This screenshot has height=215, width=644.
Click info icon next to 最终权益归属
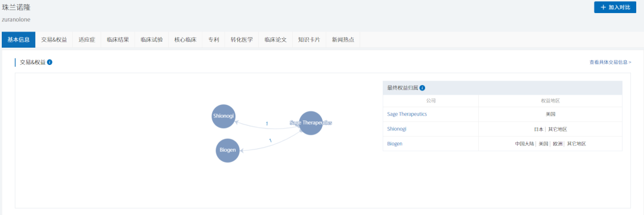(x=422, y=88)
